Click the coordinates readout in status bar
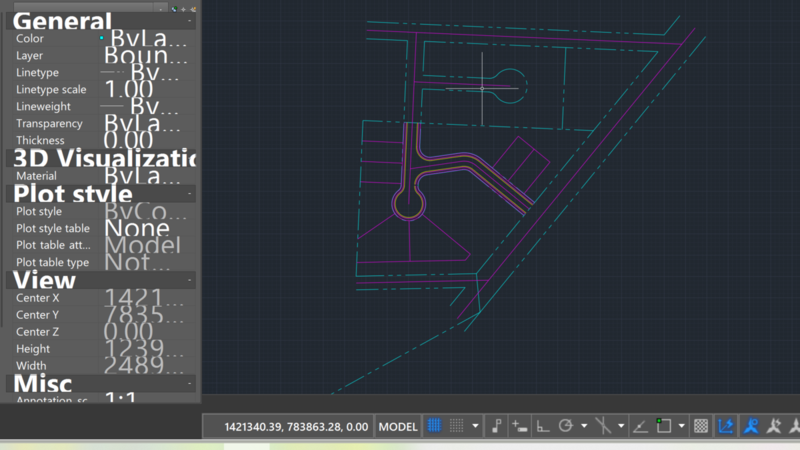The width and height of the screenshot is (800, 450). coord(296,426)
